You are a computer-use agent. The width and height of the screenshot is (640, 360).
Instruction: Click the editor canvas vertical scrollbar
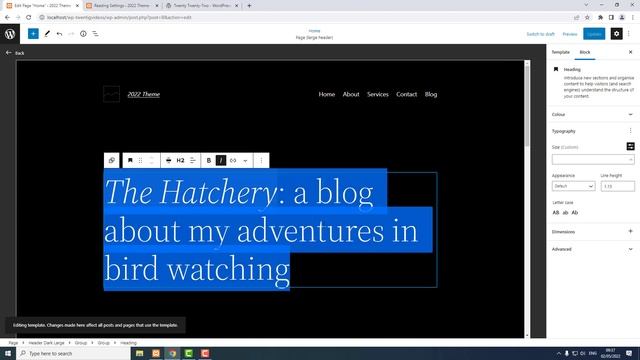(x=527, y=106)
